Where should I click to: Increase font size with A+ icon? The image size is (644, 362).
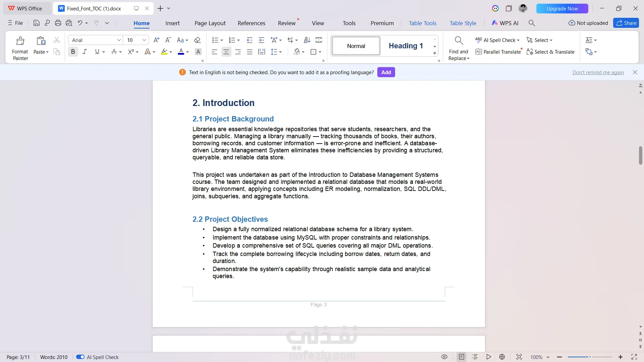(156, 40)
